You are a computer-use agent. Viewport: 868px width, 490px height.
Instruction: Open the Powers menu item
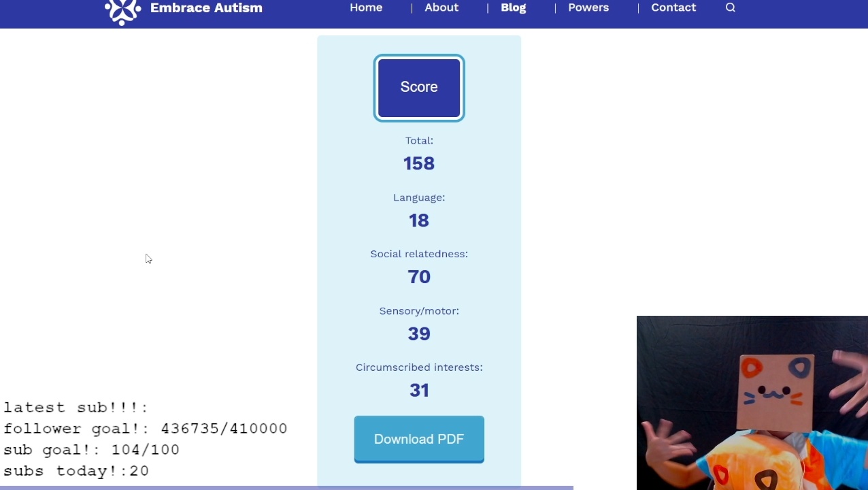tap(588, 7)
